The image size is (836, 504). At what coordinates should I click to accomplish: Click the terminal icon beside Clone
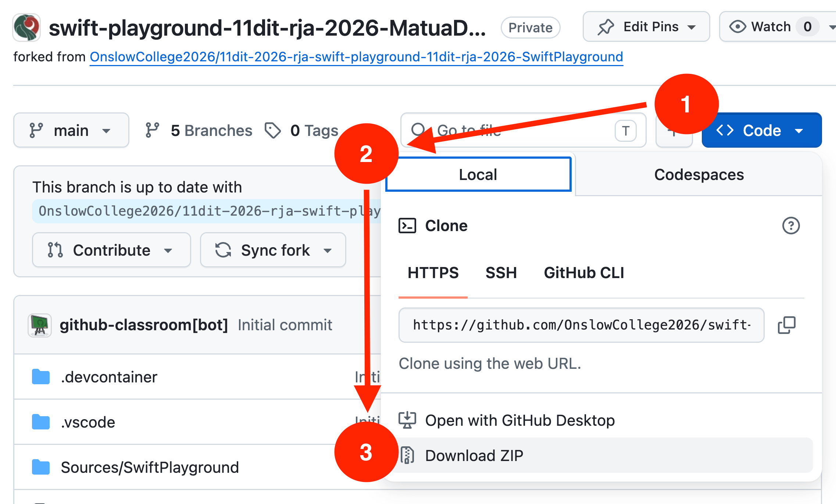pos(407,226)
